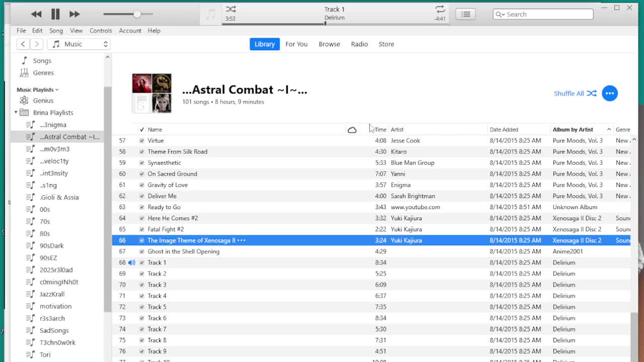Open the File menu
The width and height of the screenshot is (644, 362).
coord(21,31)
